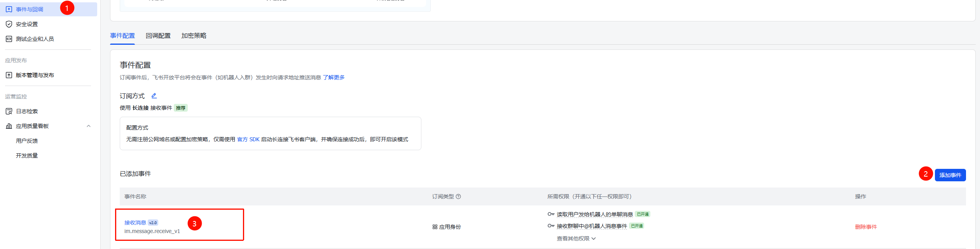980x249 pixels.
Task: Click the help icon beside 订阅类型
Action: 458,196
